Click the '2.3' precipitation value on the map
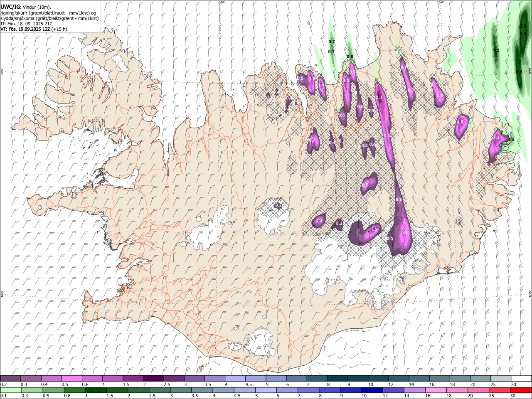Screen dimensions: 532x399 379,97
